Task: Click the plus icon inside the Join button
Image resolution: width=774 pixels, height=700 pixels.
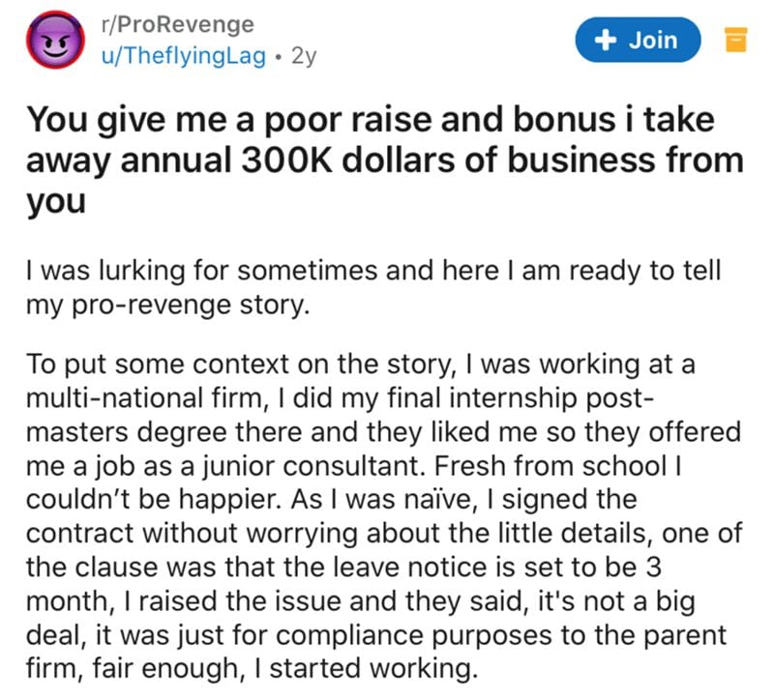Action: pyautogui.click(x=606, y=40)
